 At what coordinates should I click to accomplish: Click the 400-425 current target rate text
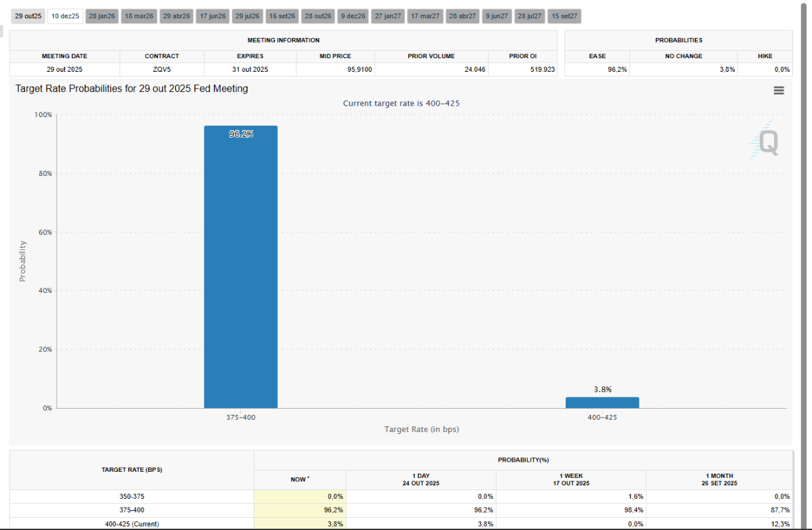click(x=443, y=103)
